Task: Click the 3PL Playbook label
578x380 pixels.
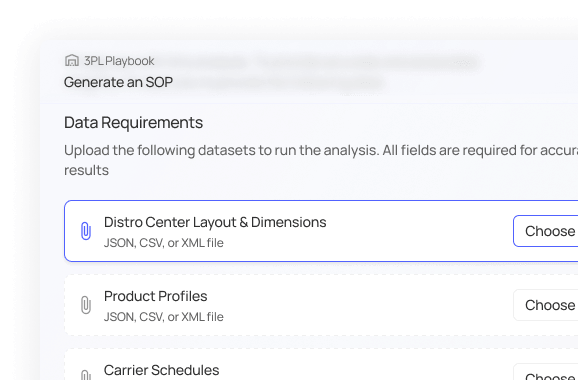Action: tap(119, 61)
